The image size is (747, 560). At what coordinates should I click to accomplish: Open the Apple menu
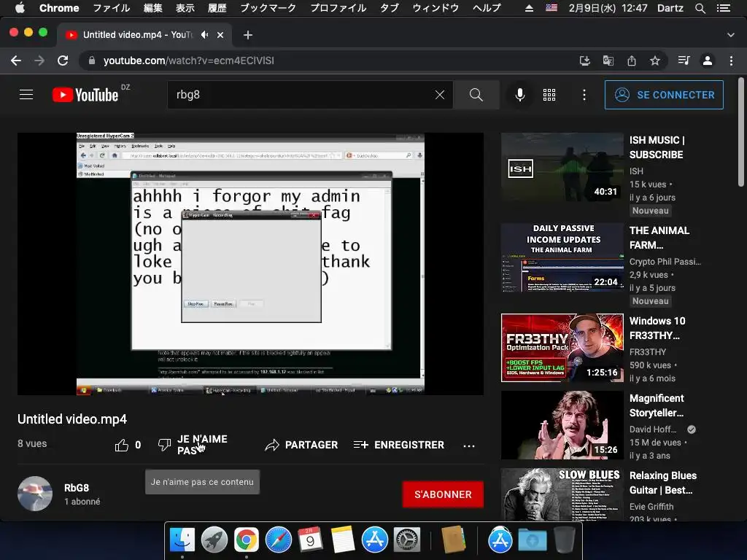pos(20,8)
